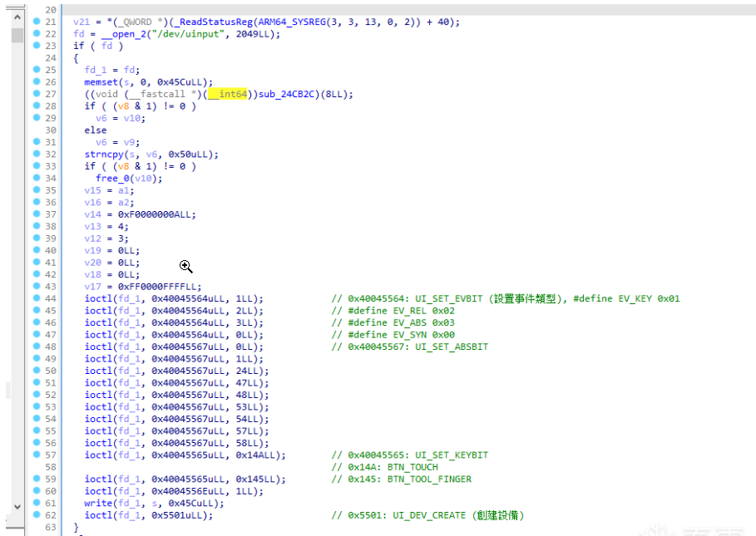Select the BTN_TOOL_FINGER comment

401,479
